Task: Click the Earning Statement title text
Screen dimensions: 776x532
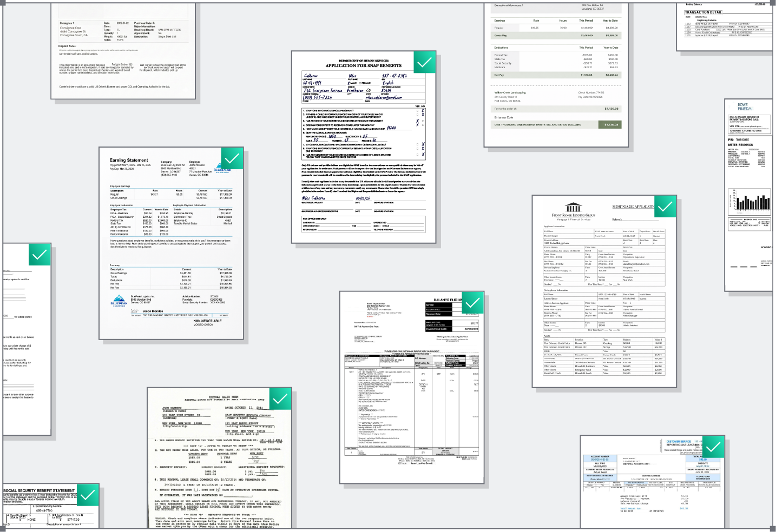Action: pyautogui.click(x=129, y=160)
